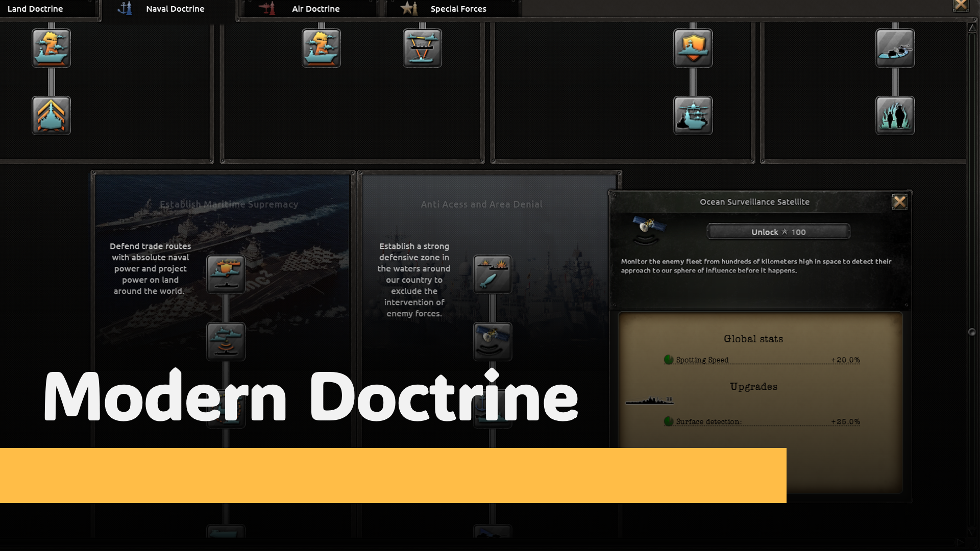Image resolution: width=980 pixels, height=551 pixels.
Task: Click the green Surface detection modifier dot
Action: pos(669,421)
